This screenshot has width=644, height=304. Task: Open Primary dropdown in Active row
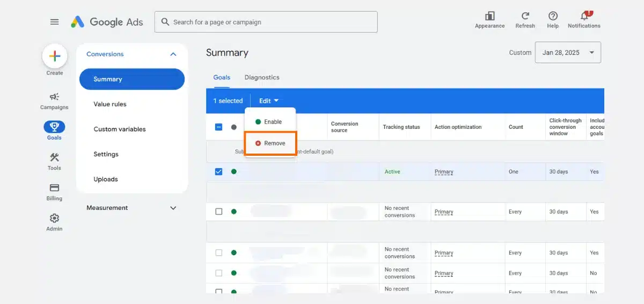pyautogui.click(x=444, y=172)
